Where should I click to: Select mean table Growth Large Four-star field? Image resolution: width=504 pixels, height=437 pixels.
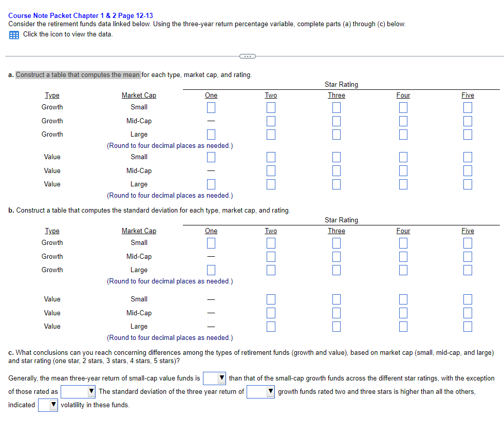point(403,135)
